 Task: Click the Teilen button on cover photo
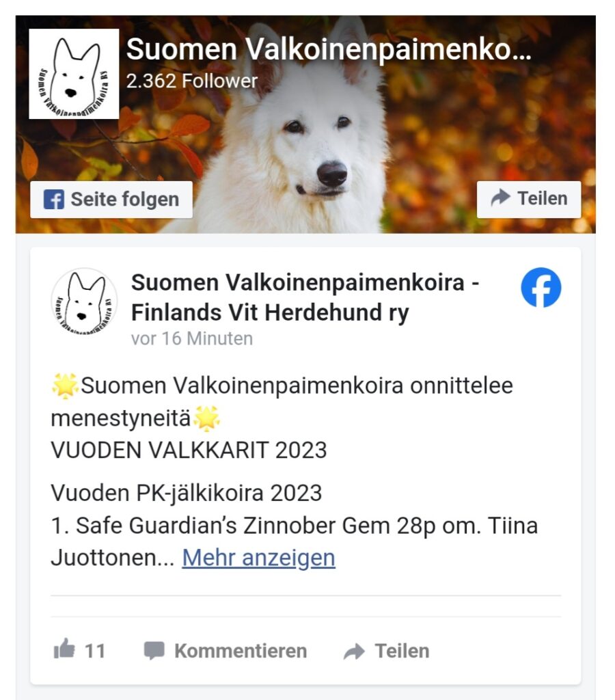[529, 200]
